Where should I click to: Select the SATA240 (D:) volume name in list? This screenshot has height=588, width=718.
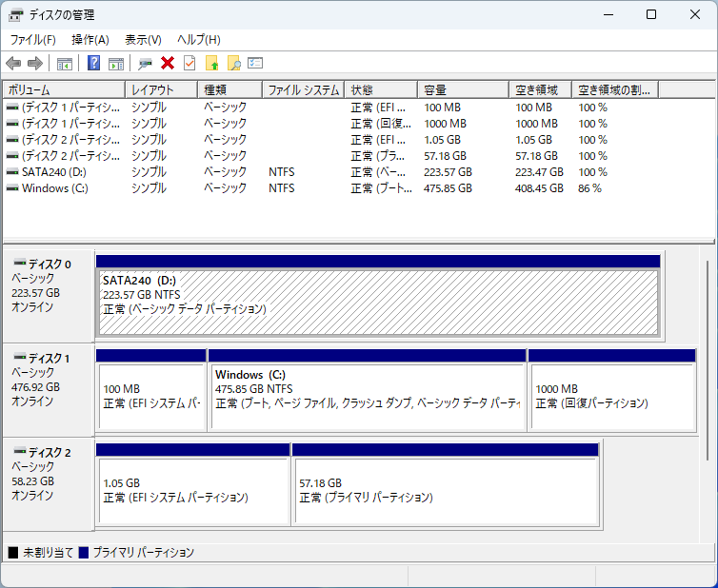click(54, 172)
